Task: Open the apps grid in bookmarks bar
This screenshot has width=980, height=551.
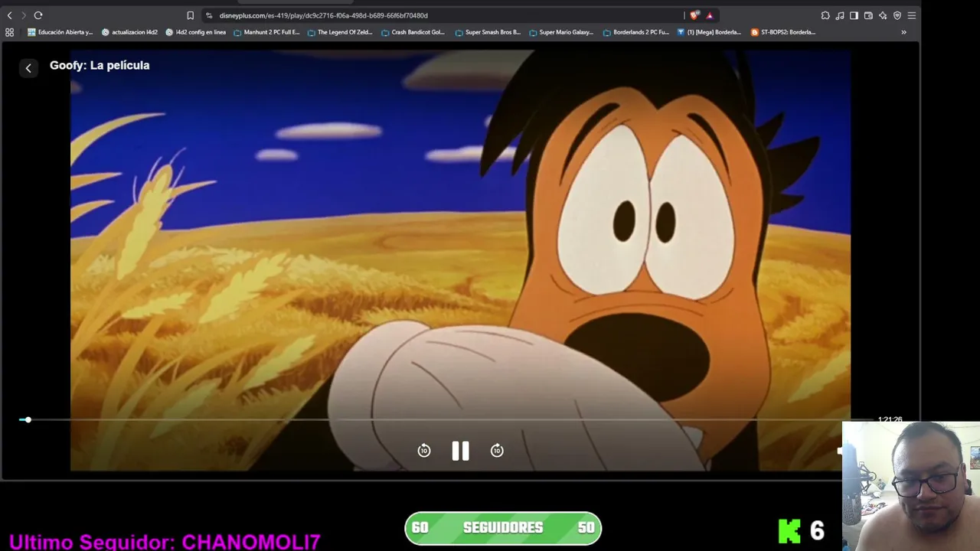Action: pos(9,32)
